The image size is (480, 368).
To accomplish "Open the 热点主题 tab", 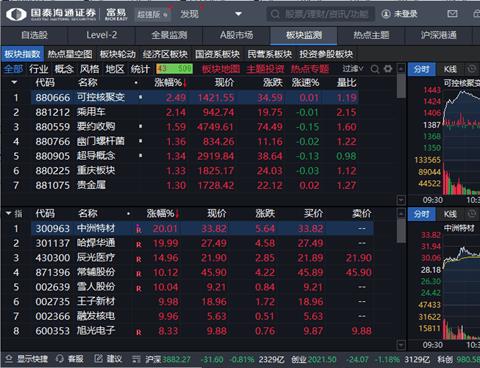I will (371, 35).
